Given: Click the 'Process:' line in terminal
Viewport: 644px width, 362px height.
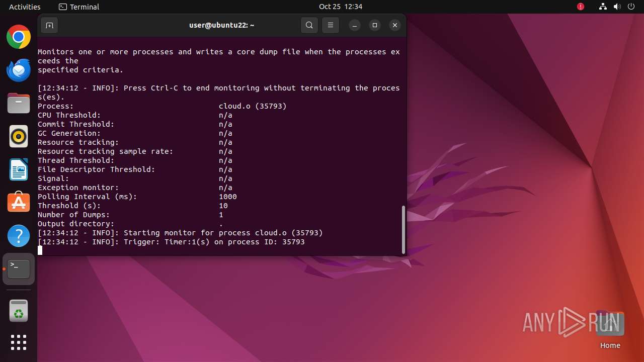Looking at the screenshot, I should 162,106.
